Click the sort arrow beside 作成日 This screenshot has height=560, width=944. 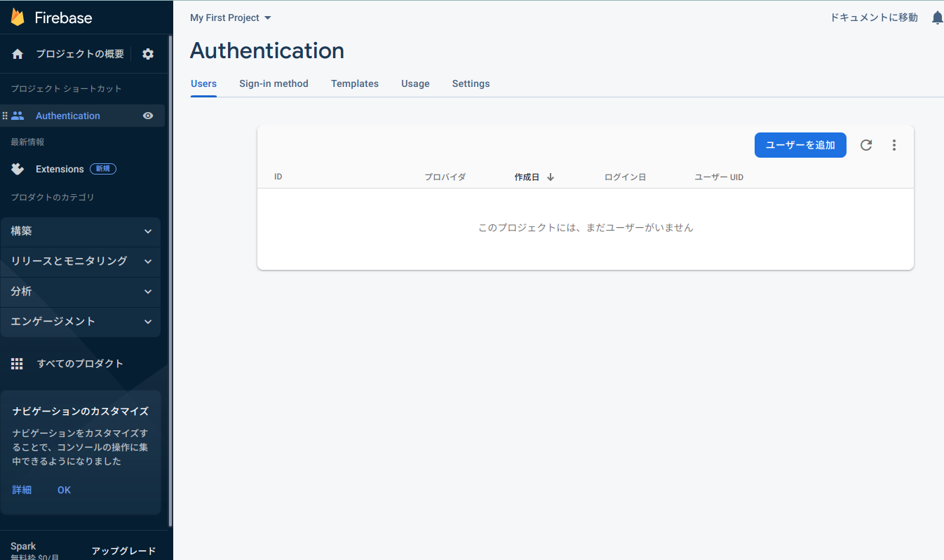point(551,177)
